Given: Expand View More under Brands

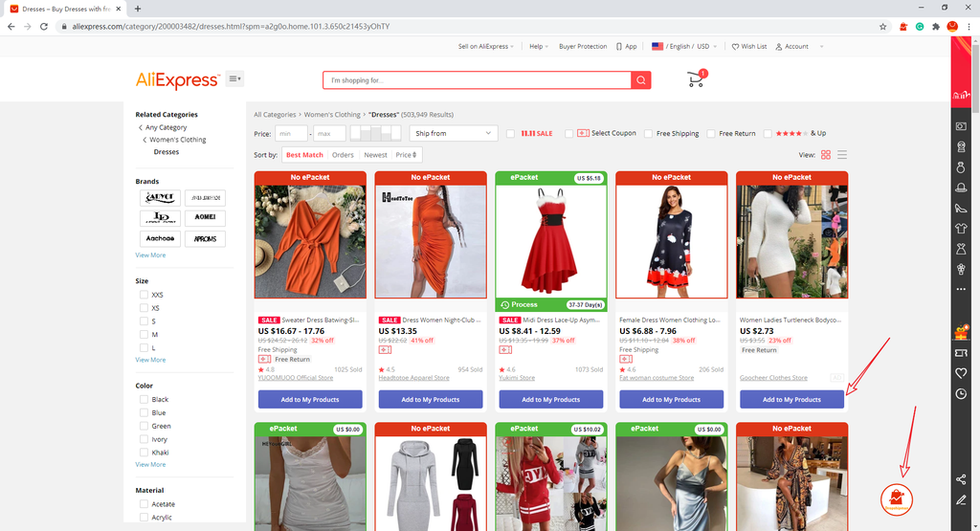Looking at the screenshot, I should pyautogui.click(x=150, y=254).
